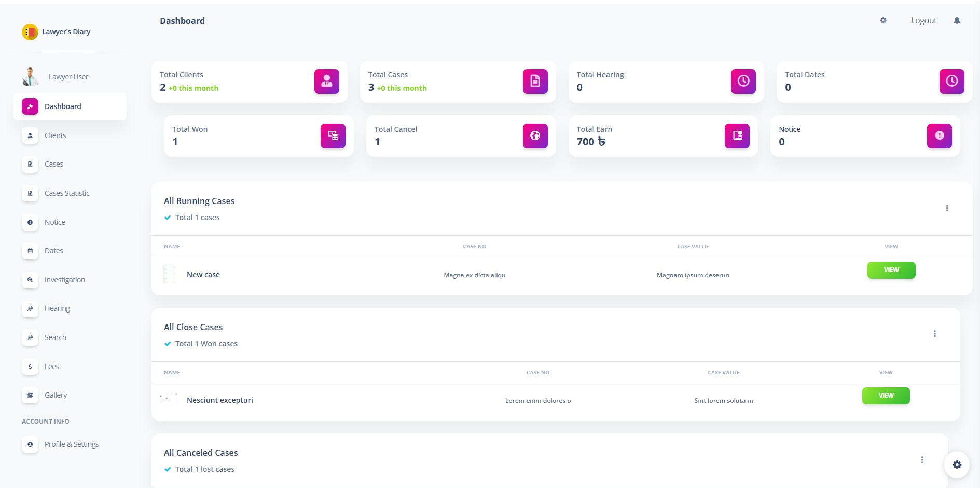Open the settings gear in the top bar

(x=883, y=20)
